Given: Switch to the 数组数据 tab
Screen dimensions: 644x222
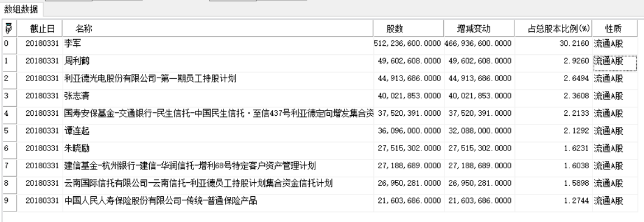Looking at the screenshot, I should [21, 9].
